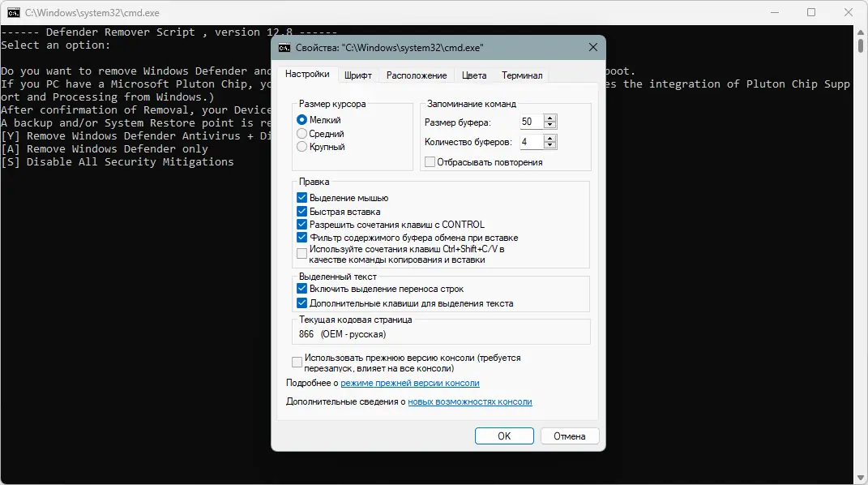Close the cmd.exe console window
This screenshot has width=868, height=485.
coord(848,12)
